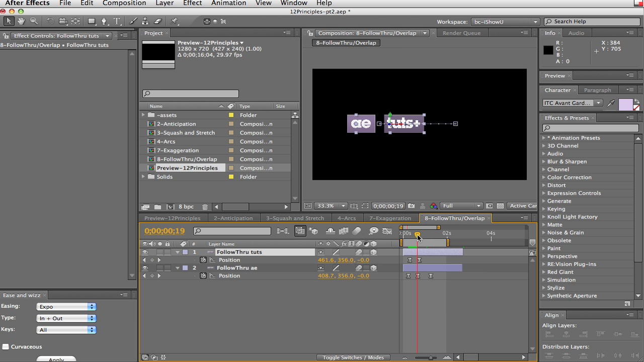The width and height of the screenshot is (644, 362).
Task: Click the Local Axis Mode icon
Action: pyautogui.click(x=207, y=21)
